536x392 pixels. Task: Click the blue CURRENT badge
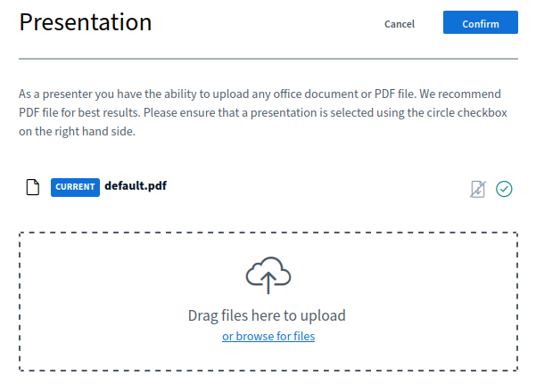(75, 187)
